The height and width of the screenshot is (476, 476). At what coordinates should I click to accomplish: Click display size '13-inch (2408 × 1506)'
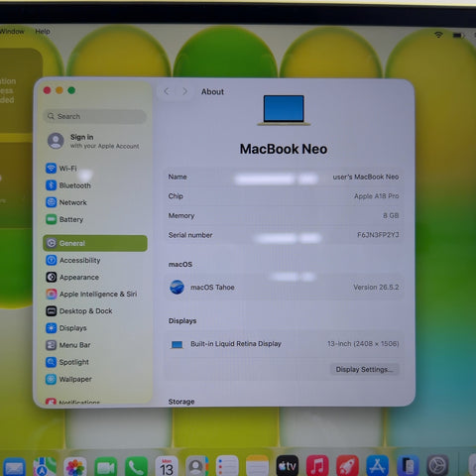click(x=363, y=344)
